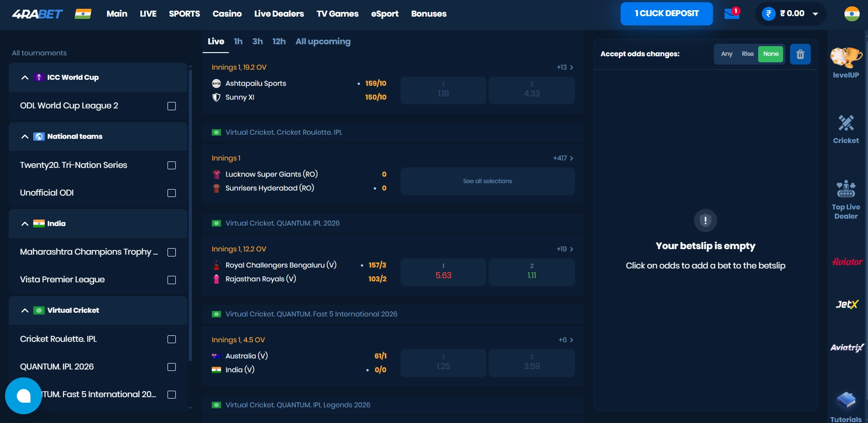Open the Top Live Dealer shortcut

coord(846,199)
